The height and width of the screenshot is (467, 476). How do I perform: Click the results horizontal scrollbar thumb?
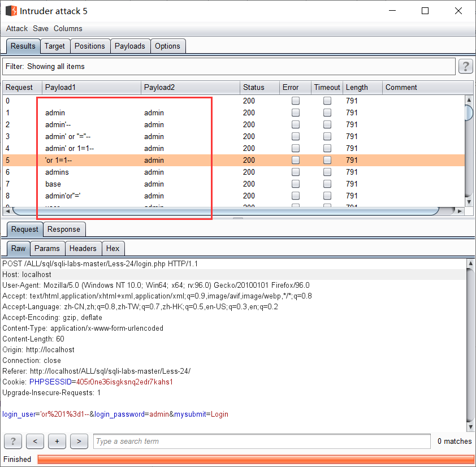click(226, 211)
